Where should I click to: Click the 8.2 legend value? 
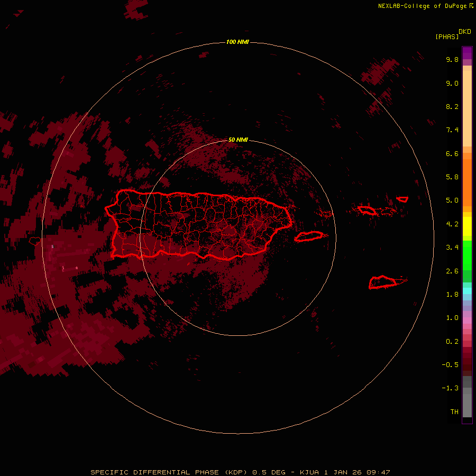click(x=452, y=106)
